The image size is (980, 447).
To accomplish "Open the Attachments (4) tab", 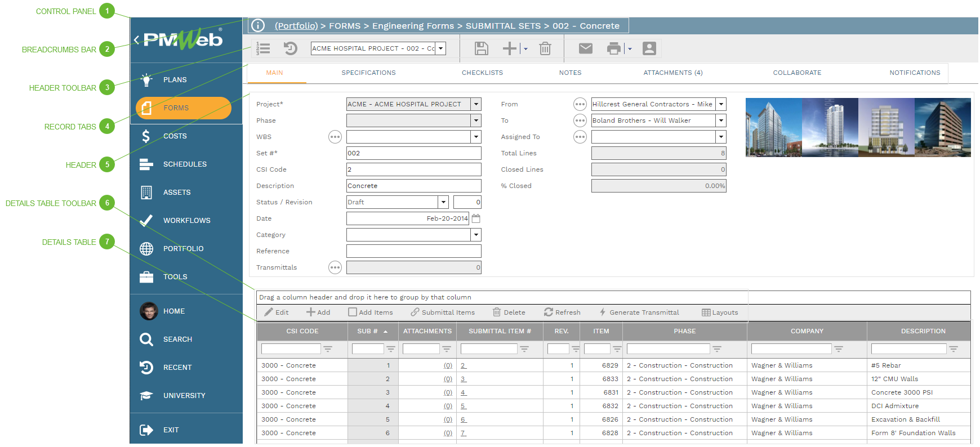I will [x=673, y=73].
